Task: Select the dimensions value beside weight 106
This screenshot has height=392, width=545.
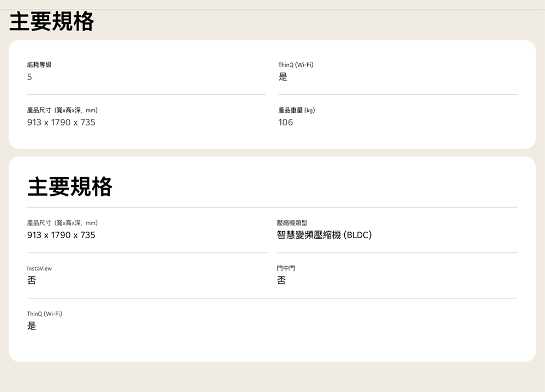Action: 61,123
